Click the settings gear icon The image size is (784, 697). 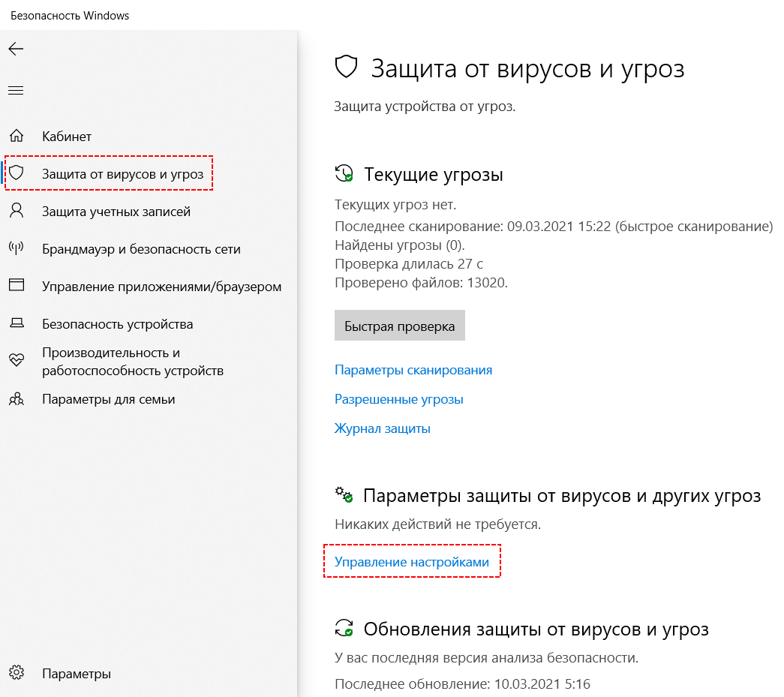point(17,673)
